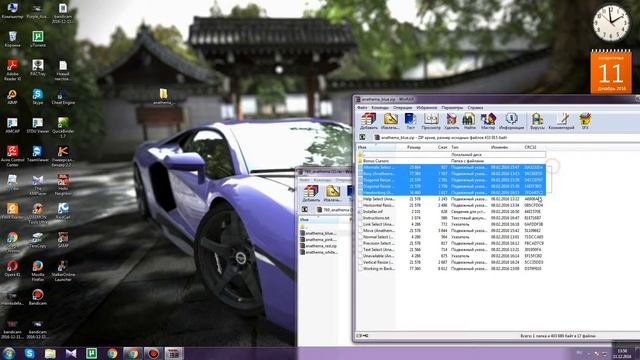This screenshot has height=360, width=640.
Task: Click the anathema folder icon on the desktop
Action: tap(163, 96)
